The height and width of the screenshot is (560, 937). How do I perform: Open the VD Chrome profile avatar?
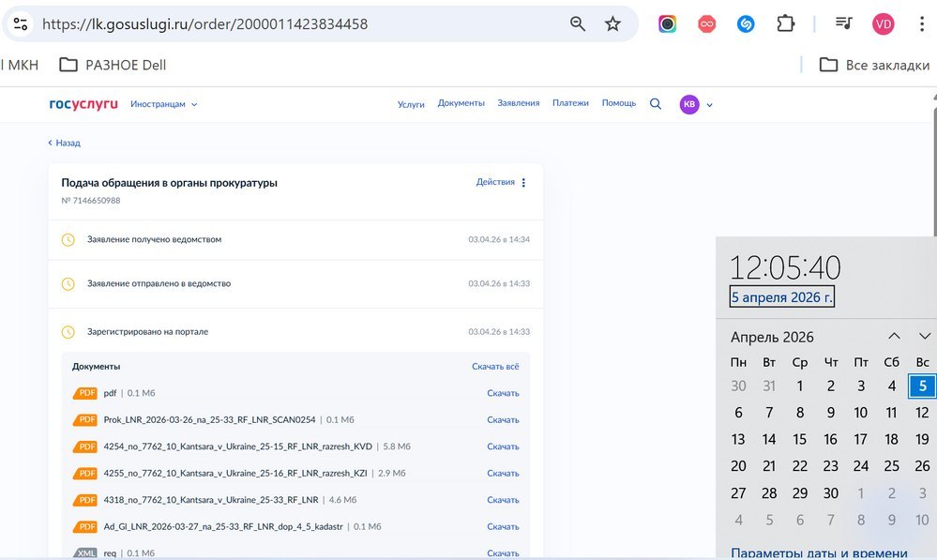point(883,23)
